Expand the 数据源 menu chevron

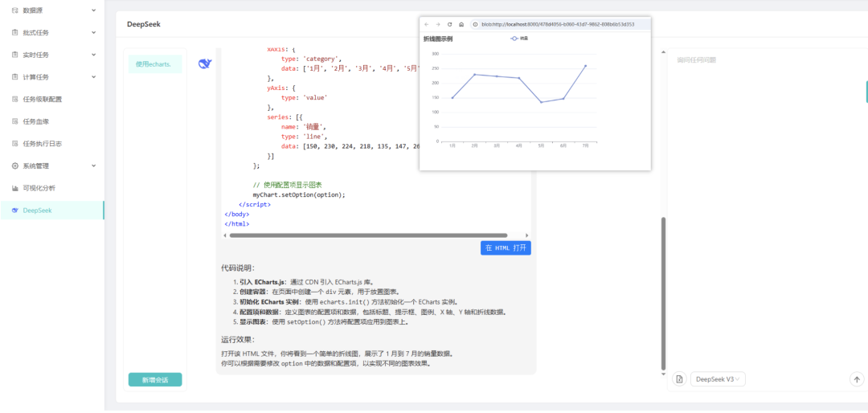tap(93, 10)
